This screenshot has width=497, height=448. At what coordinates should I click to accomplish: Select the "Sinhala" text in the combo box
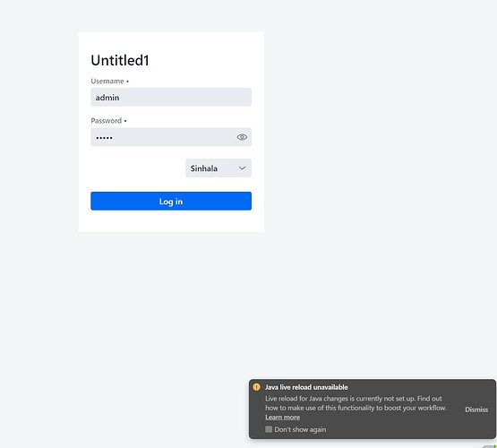point(204,168)
